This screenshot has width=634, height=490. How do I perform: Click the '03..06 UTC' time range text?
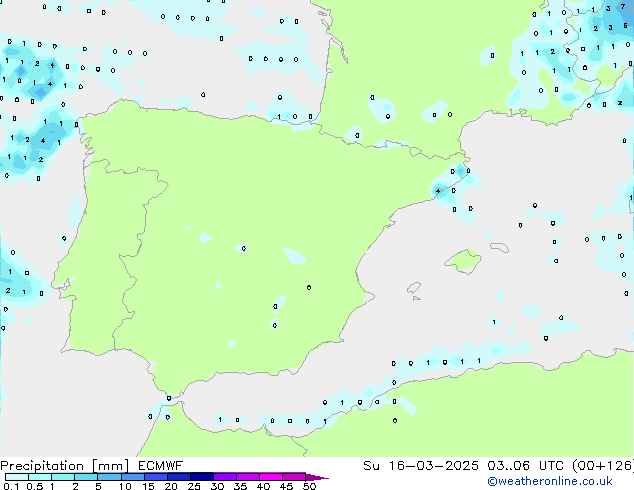[525, 466]
